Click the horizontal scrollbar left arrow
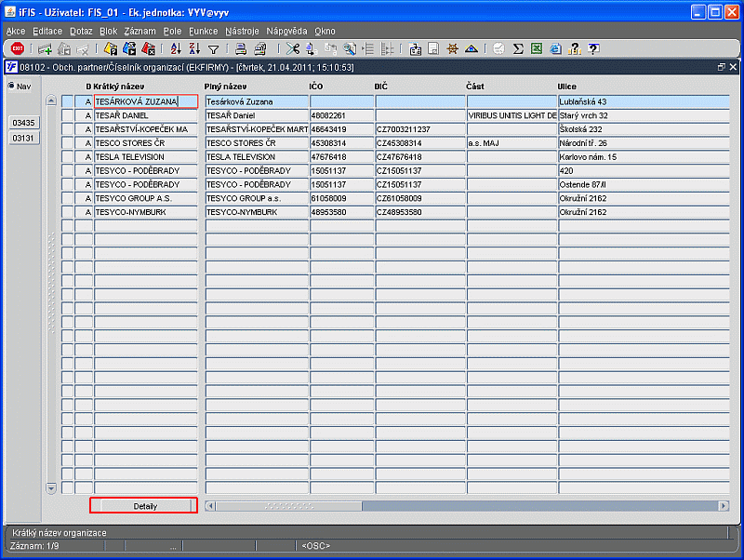Viewport: 744px width, 560px height. pos(211,506)
